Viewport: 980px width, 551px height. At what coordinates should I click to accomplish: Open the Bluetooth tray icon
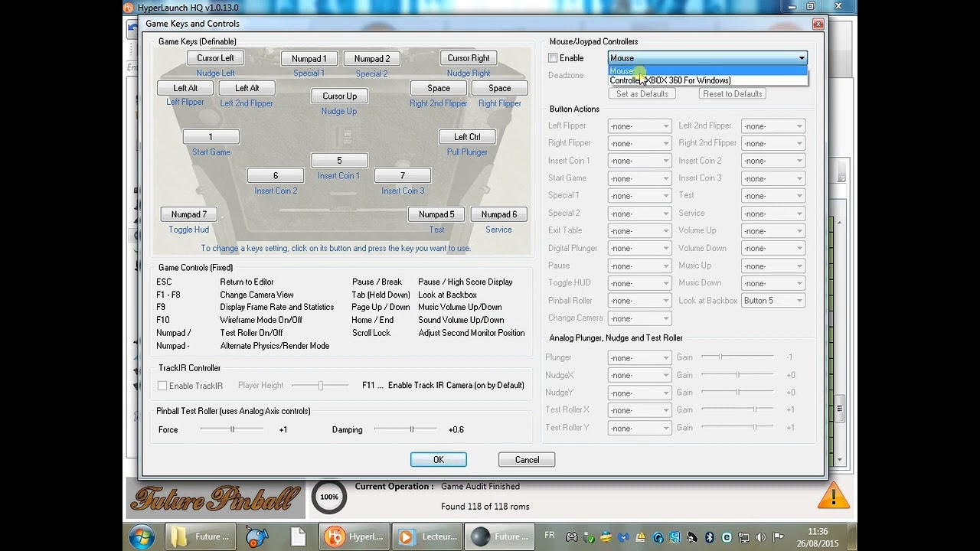click(709, 537)
